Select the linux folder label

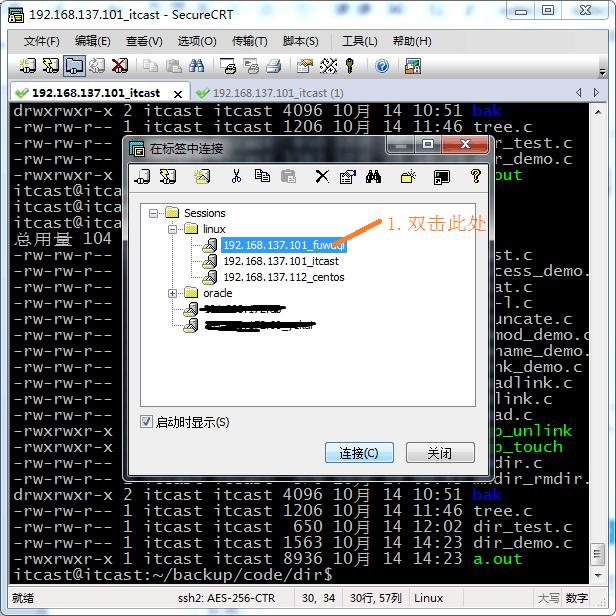(x=214, y=229)
